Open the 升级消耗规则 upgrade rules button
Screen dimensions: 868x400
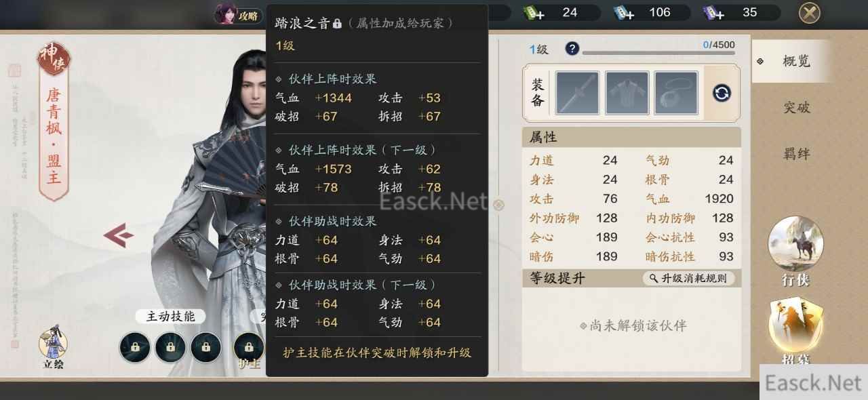(x=688, y=278)
